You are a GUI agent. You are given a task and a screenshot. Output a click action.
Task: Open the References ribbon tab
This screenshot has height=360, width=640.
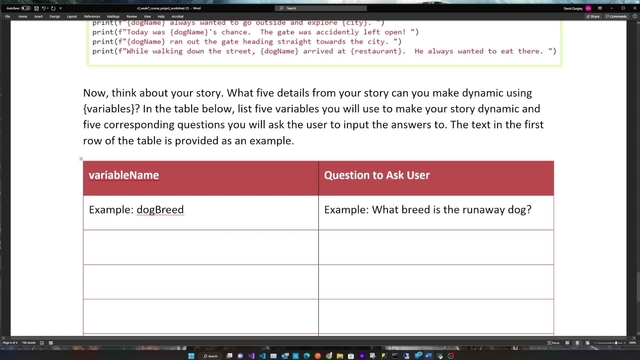tap(92, 16)
